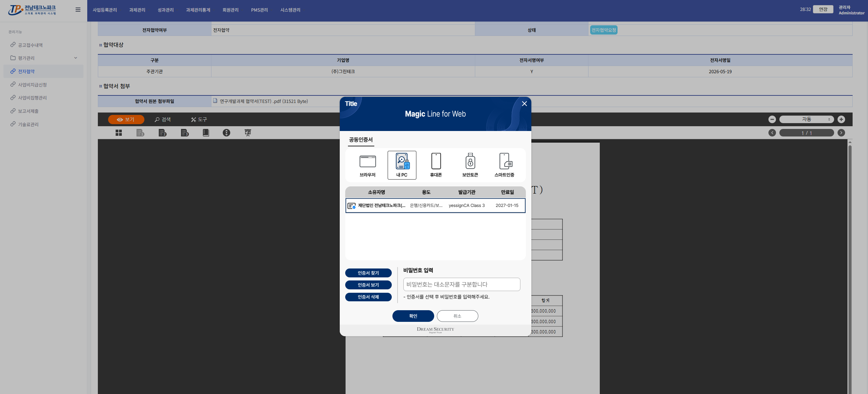Close the Magic Line dialog
Image resolution: width=868 pixels, height=394 pixels.
524,104
